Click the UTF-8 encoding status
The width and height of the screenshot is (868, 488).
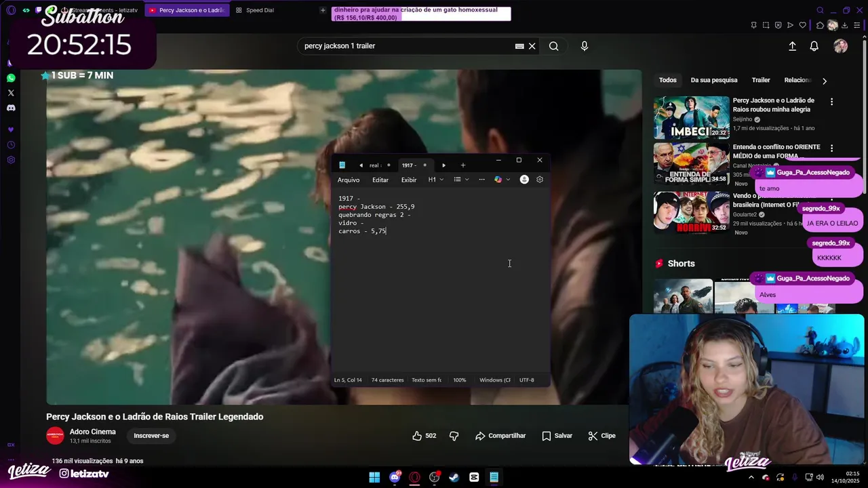coord(527,380)
